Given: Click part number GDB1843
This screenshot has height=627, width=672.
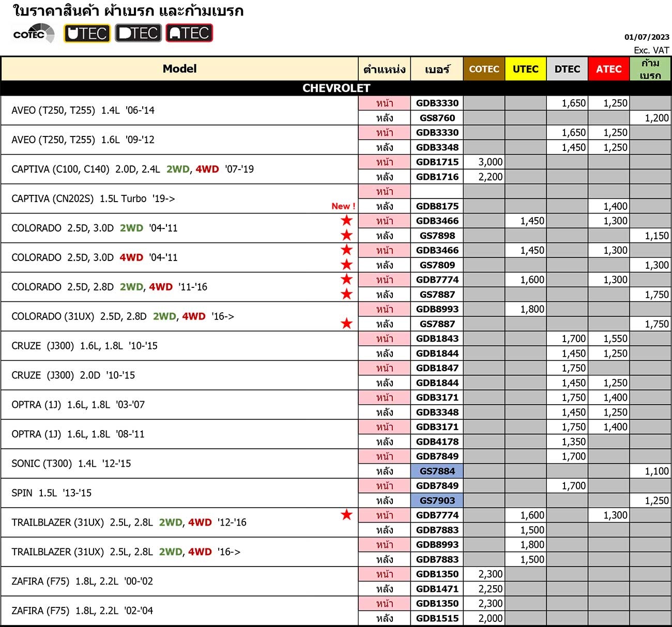Looking at the screenshot, I should click(x=437, y=339).
